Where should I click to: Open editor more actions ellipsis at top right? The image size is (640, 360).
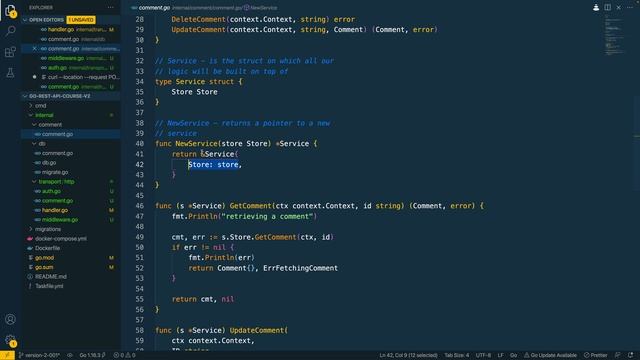629,7
